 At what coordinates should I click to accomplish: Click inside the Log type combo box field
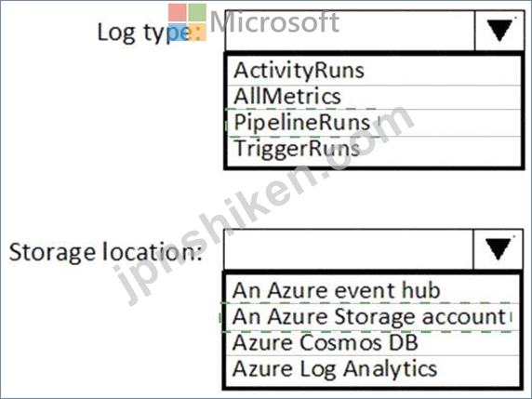(x=350, y=31)
